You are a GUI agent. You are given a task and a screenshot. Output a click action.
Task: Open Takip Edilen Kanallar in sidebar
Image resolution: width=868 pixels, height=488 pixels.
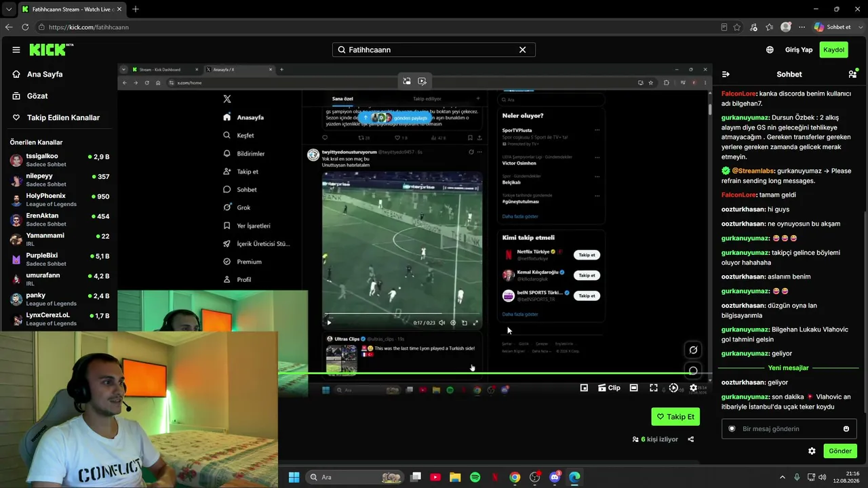coord(56,117)
